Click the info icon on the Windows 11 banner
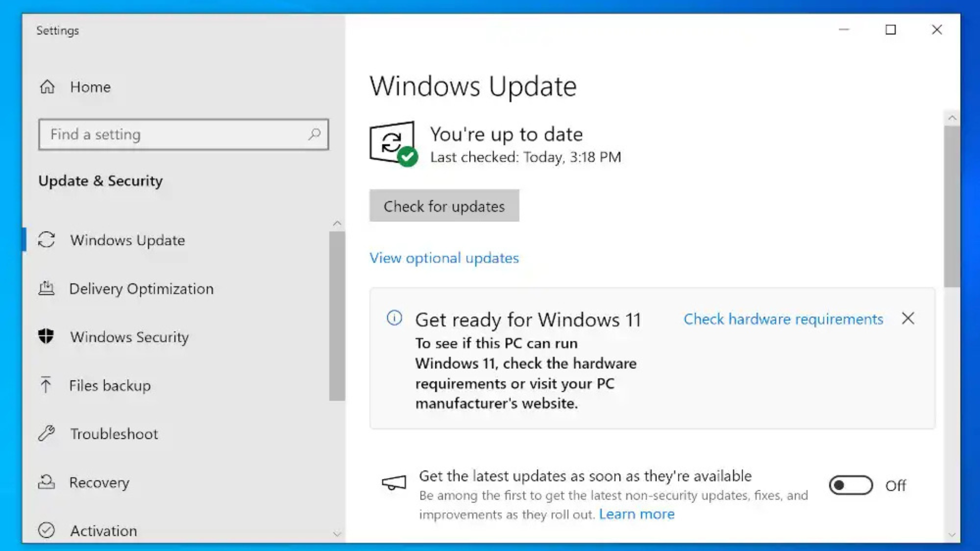The image size is (980, 551). (x=394, y=317)
